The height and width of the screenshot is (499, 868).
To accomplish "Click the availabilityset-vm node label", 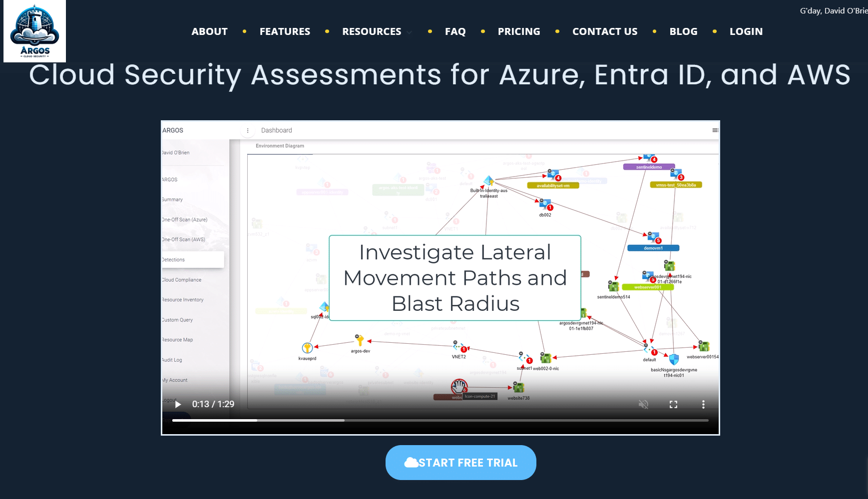I will tap(553, 186).
